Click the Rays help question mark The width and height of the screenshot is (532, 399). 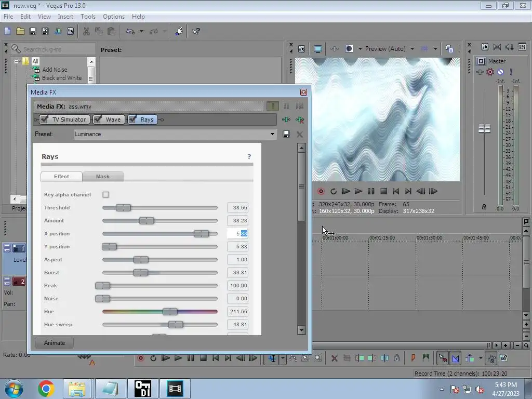click(x=249, y=156)
